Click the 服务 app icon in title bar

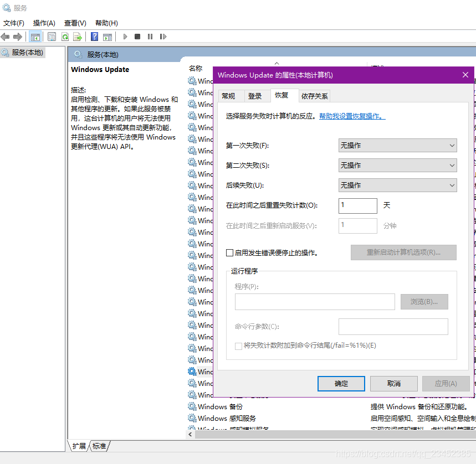click(x=7, y=8)
